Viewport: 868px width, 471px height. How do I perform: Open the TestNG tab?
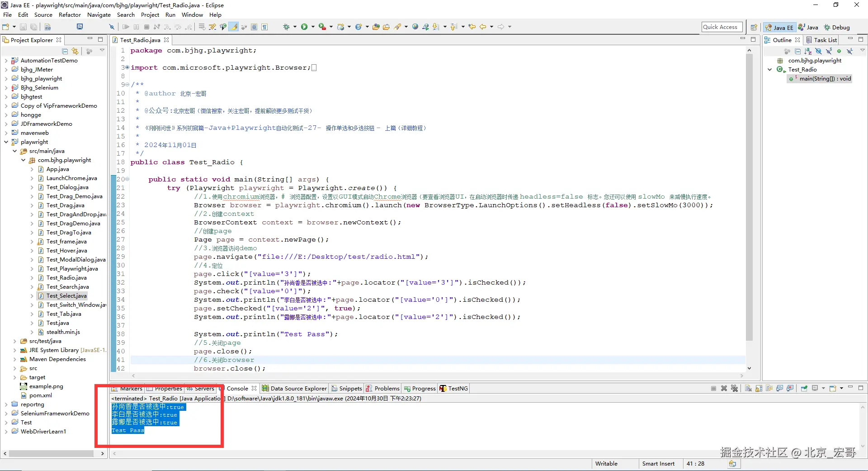[454, 388]
